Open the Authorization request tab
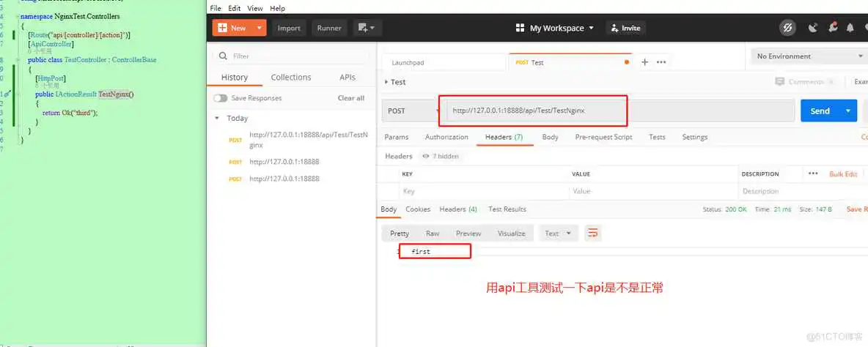 click(446, 137)
